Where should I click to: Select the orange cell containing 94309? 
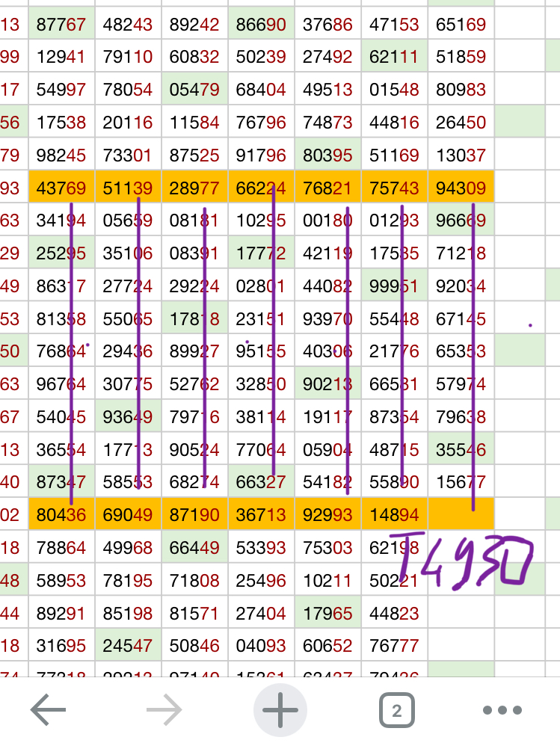click(x=461, y=188)
